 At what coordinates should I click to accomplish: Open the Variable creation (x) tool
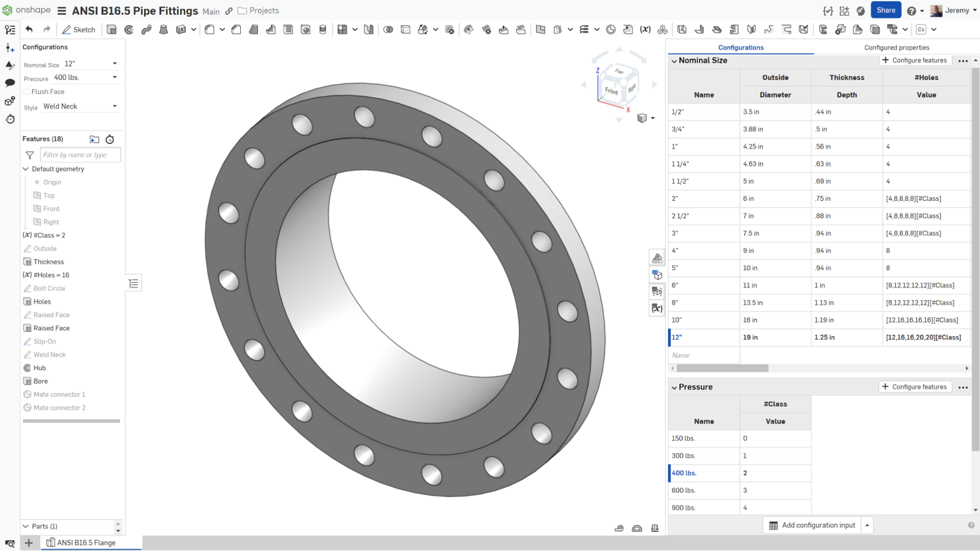tap(644, 29)
